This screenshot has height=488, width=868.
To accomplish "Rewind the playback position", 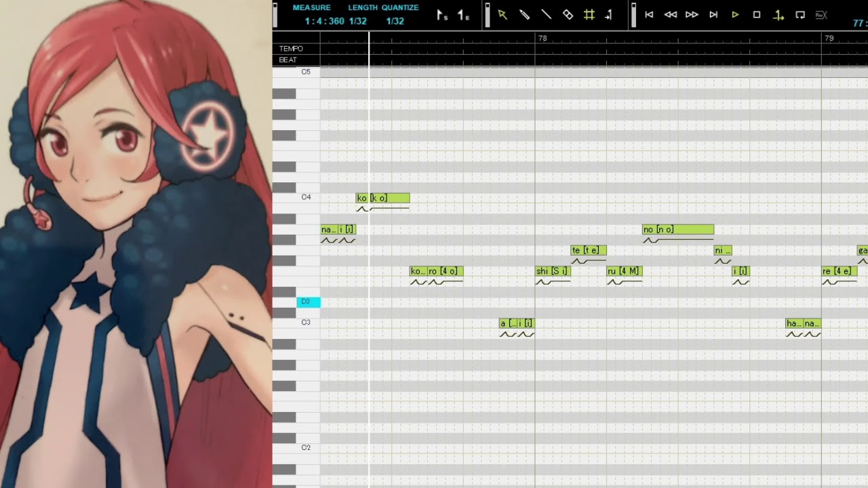I will tap(670, 14).
